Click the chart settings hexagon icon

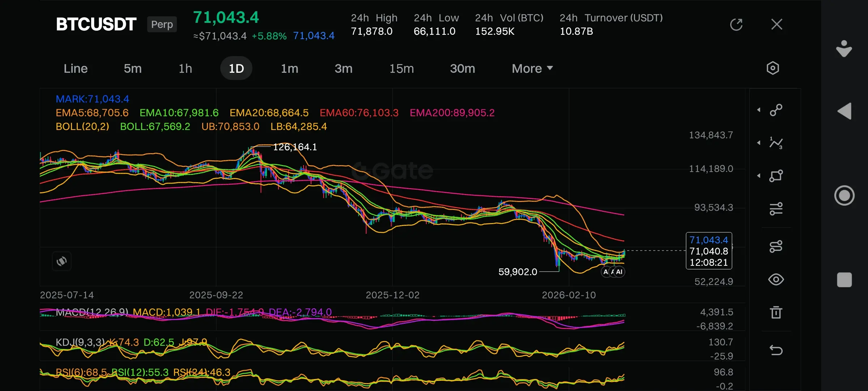tap(773, 68)
